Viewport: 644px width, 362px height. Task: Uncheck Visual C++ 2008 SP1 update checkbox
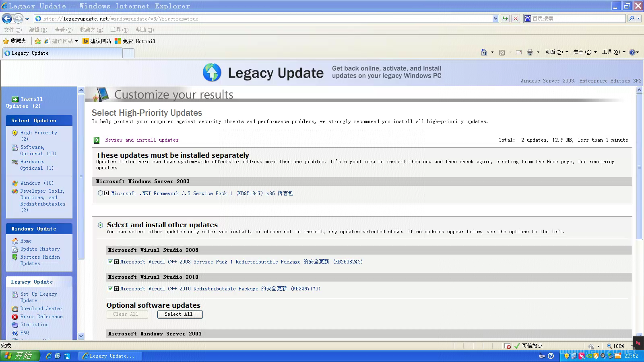[110, 262]
